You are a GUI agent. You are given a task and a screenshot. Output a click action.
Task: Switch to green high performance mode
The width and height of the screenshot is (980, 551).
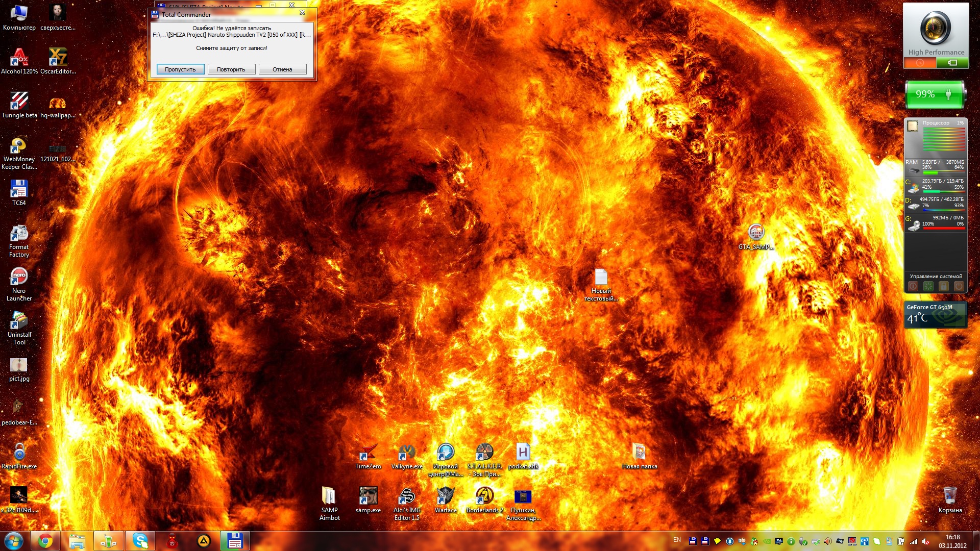tap(952, 63)
